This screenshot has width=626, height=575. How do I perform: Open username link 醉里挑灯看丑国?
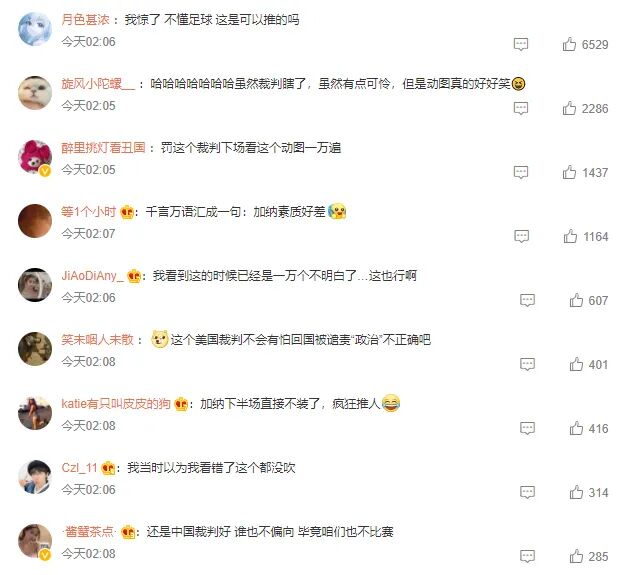[103, 148]
